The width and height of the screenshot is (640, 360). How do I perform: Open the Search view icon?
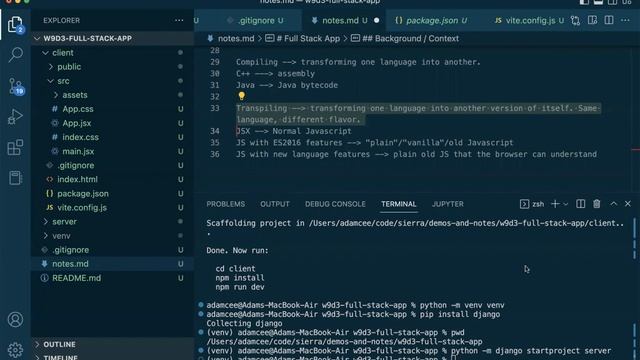pyautogui.click(x=15, y=54)
